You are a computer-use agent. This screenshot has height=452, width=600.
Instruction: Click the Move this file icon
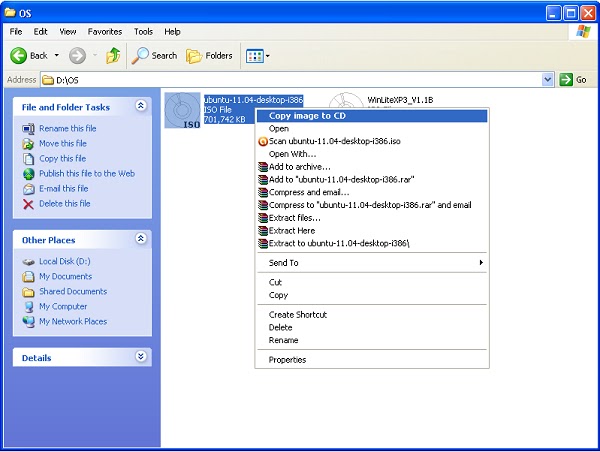point(28,144)
